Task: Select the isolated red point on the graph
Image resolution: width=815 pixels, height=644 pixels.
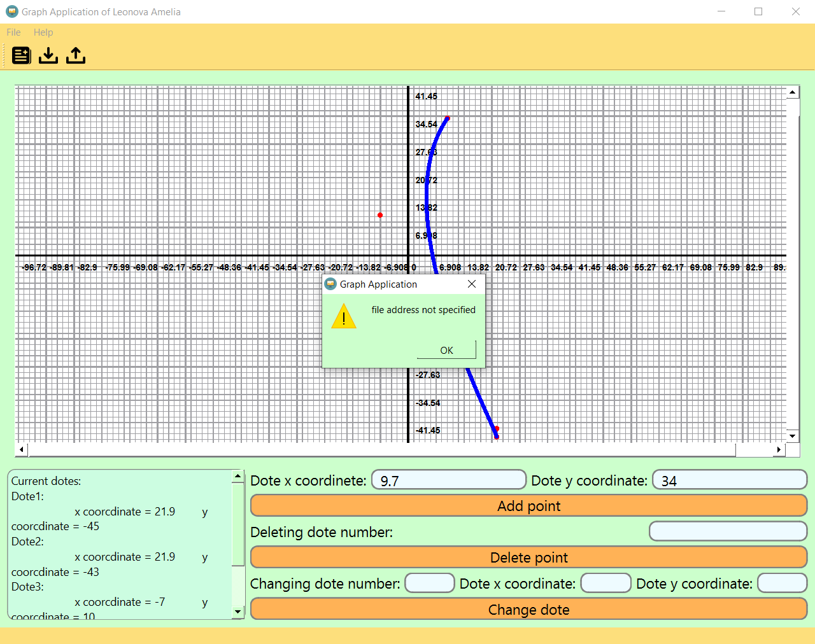Action: 380,215
